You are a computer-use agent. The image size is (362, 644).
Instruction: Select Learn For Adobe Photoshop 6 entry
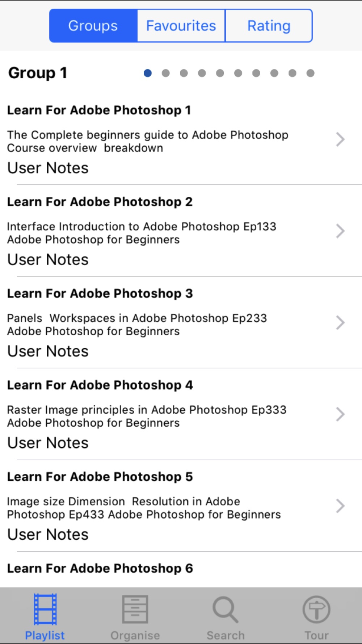tap(100, 568)
